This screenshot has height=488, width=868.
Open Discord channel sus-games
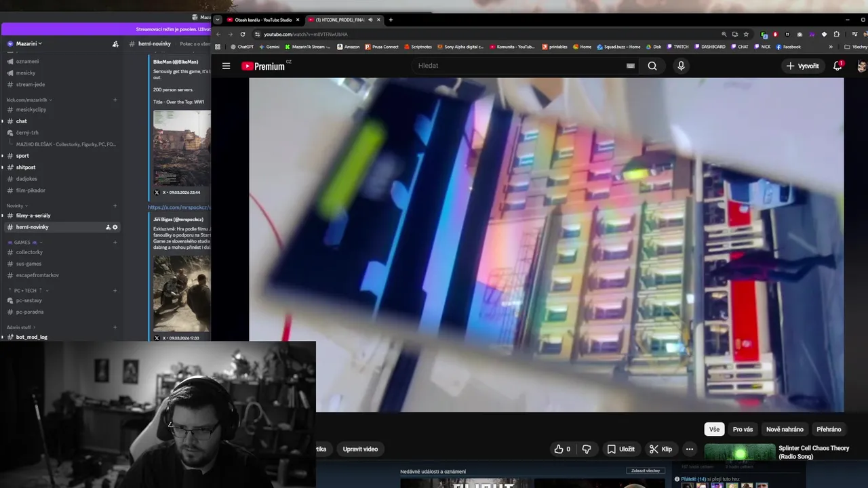[x=28, y=264]
